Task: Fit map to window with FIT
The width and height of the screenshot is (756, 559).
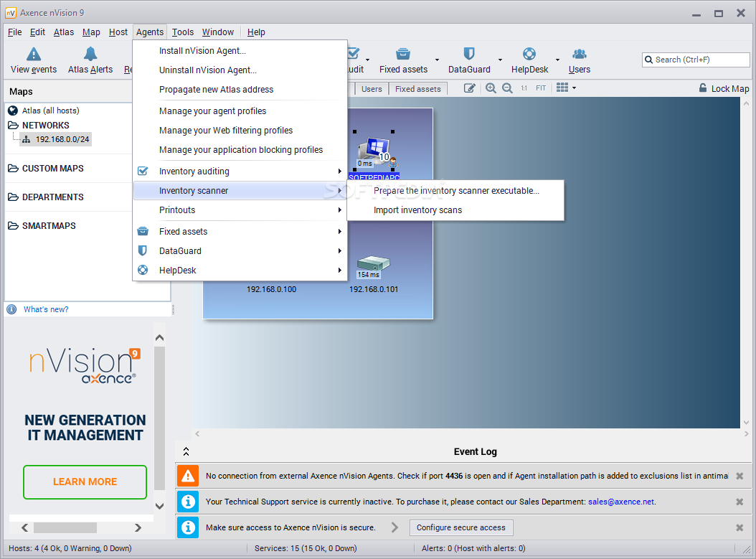Action: (x=541, y=88)
